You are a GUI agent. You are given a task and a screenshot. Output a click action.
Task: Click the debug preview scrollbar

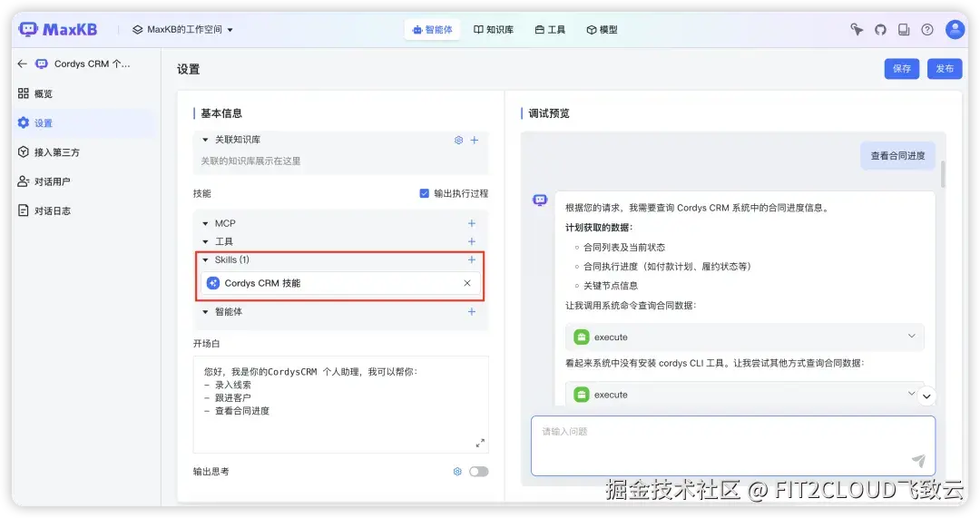(943, 173)
